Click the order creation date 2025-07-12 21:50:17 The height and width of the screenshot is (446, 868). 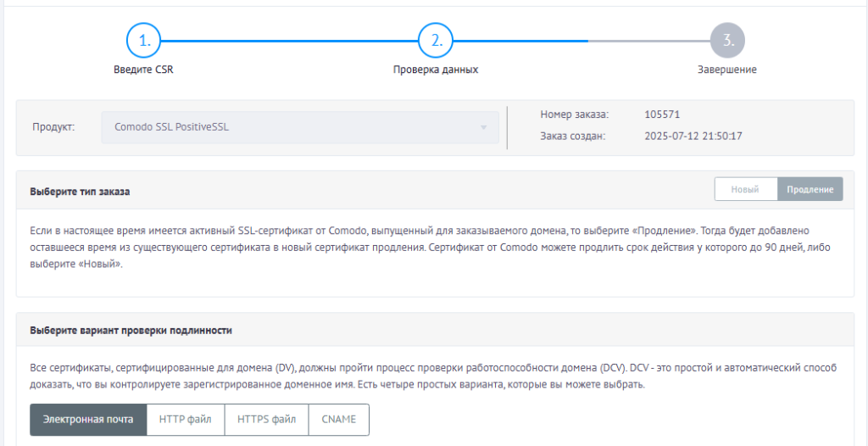pyautogui.click(x=693, y=136)
